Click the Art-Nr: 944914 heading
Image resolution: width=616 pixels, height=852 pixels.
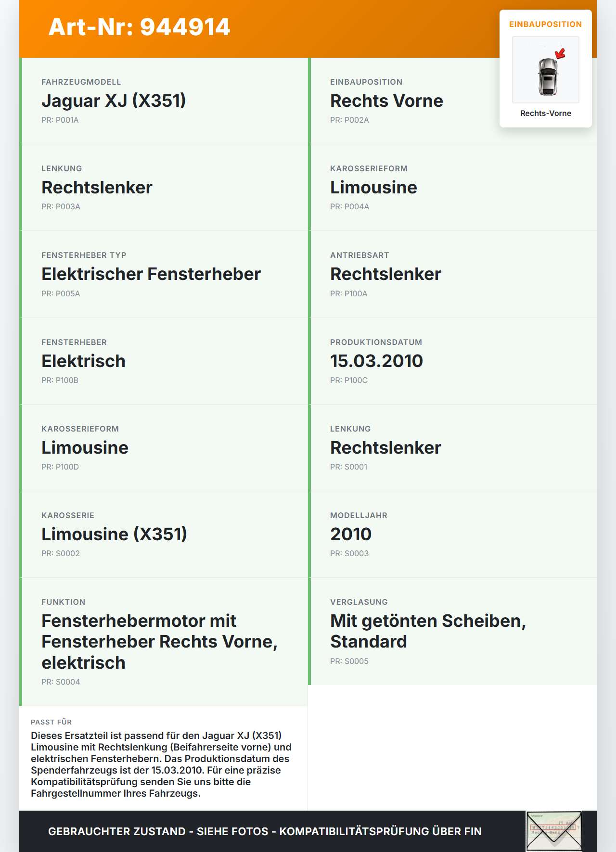click(140, 27)
